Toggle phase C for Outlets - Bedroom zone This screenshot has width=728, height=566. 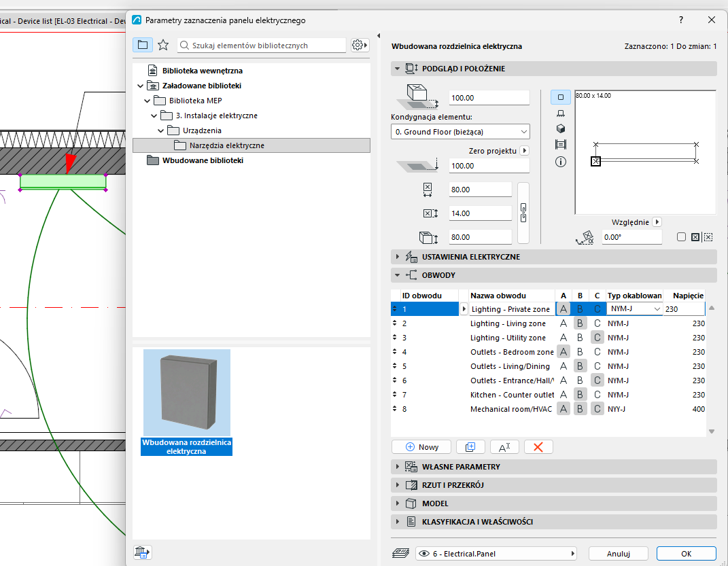coord(597,352)
